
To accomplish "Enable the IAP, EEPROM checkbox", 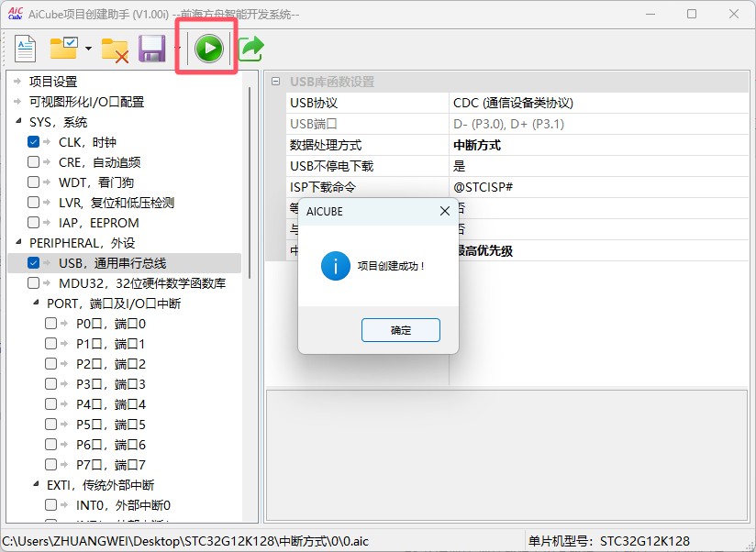I will click(x=33, y=223).
